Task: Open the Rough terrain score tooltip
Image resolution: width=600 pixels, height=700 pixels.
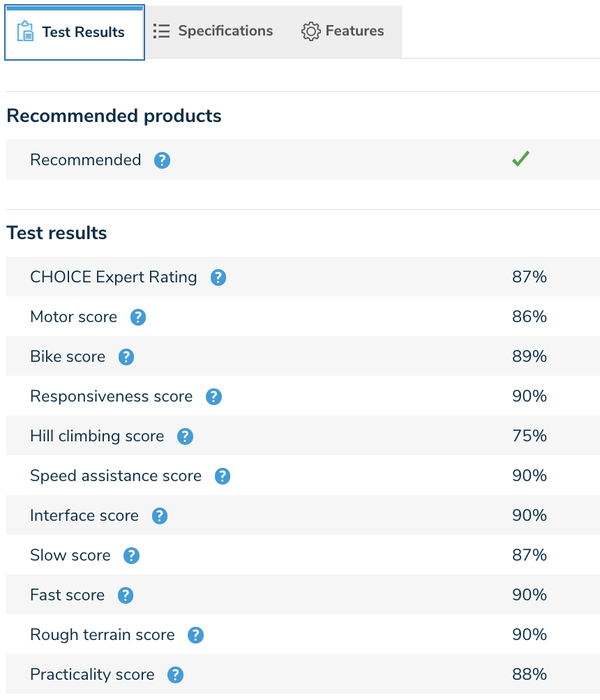Action: [x=195, y=634]
